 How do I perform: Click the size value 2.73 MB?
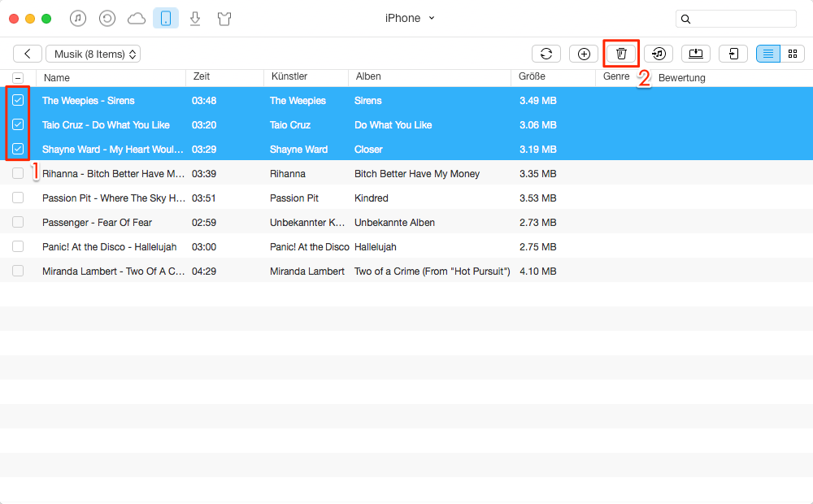[537, 223]
